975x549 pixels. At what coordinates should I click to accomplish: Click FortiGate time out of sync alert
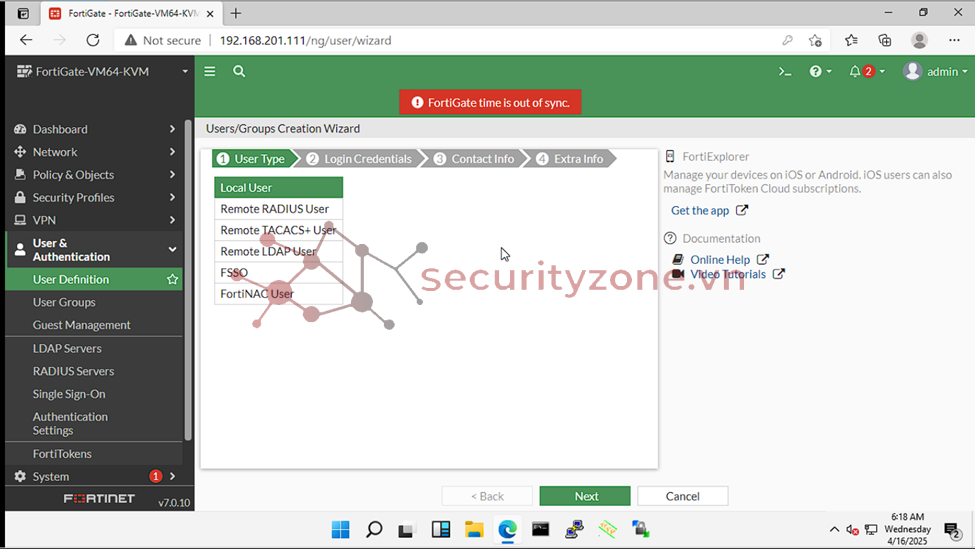point(490,103)
